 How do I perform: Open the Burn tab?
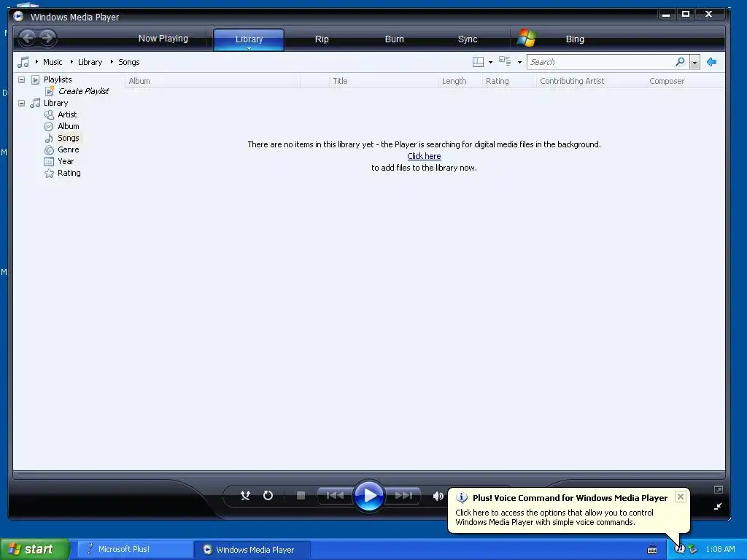[x=394, y=39]
